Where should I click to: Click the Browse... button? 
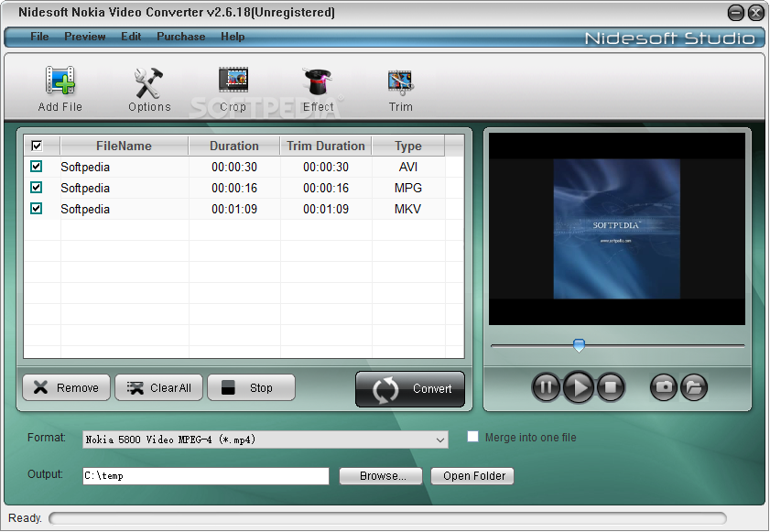[x=381, y=476]
